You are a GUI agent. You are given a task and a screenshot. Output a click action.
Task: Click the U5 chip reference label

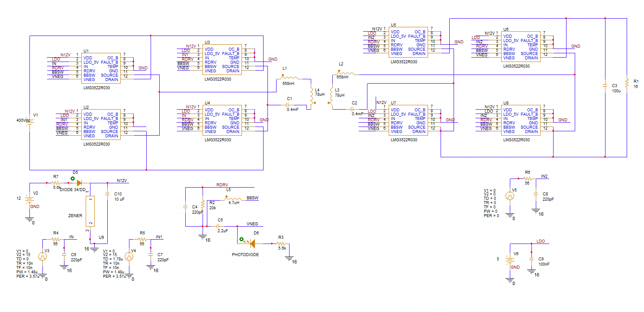[393, 25]
